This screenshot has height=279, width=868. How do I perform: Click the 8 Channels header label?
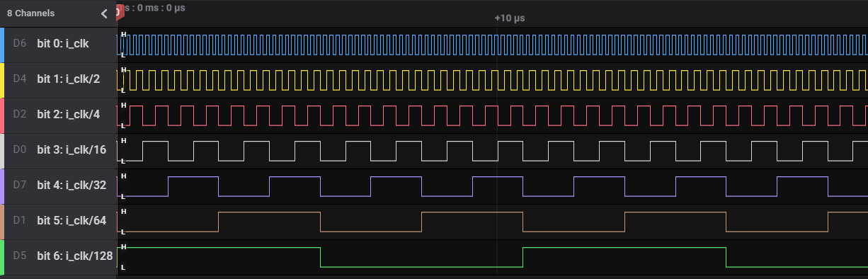pyautogui.click(x=30, y=13)
